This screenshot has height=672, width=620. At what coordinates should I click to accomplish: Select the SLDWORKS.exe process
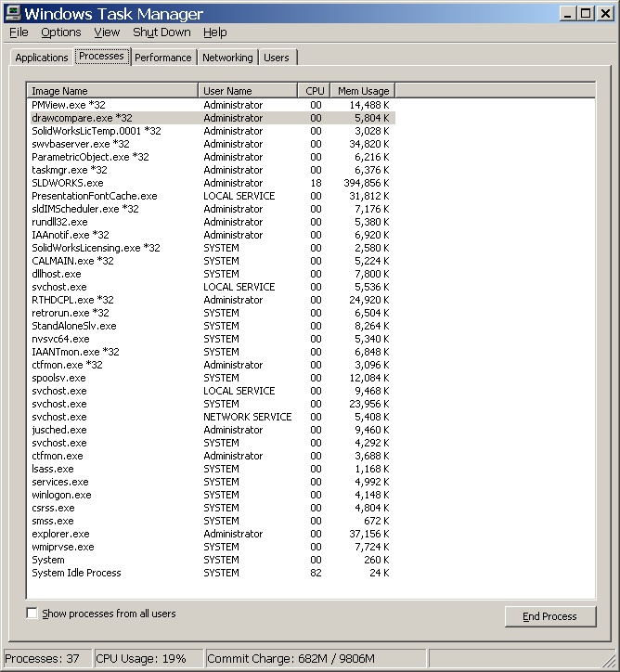coord(213,183)
